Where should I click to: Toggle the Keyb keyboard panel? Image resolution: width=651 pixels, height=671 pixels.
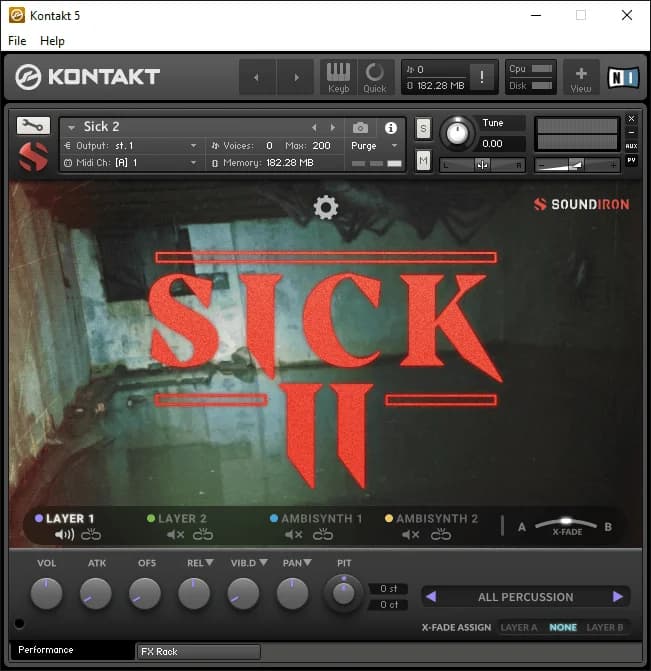[339, 77]
